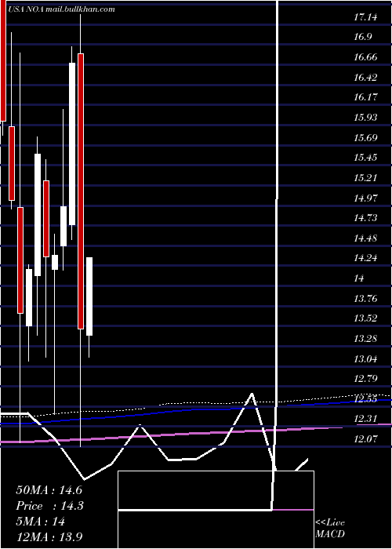Select the 12.31 price axis label
The height and width of the screenshot is (549, 392).
(365, 419)
